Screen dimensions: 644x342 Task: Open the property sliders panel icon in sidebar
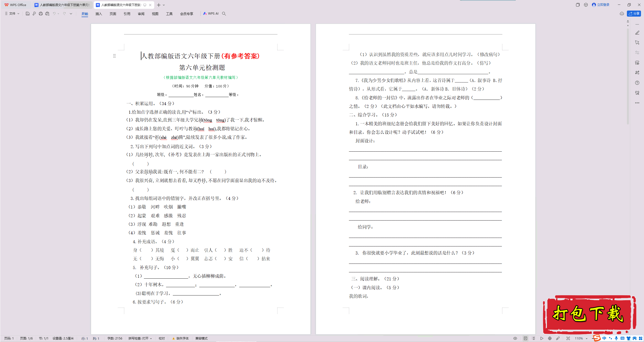pyautogui.click(x=637, y=53)
